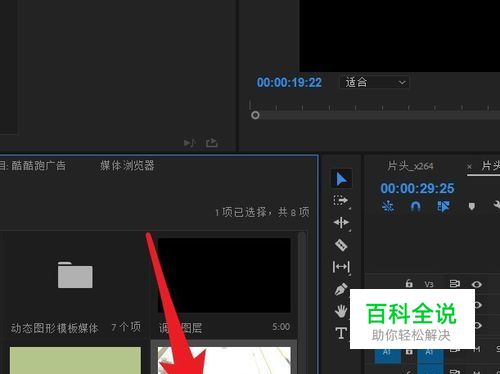
Task: Toggle lock on track V3
Action: tap(409, 284)
